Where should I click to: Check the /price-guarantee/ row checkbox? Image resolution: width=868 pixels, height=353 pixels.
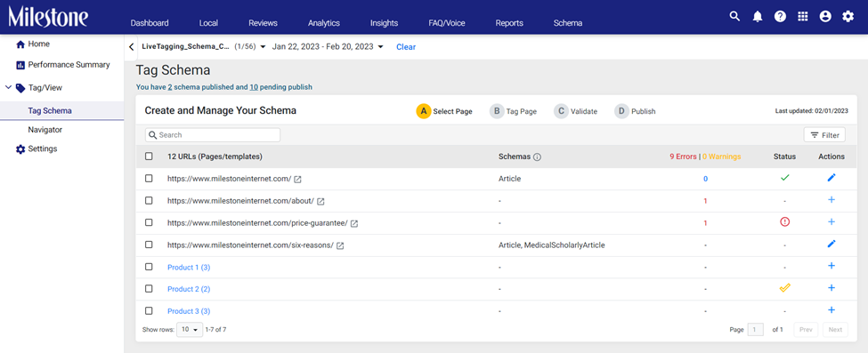[x=149, y=222]
